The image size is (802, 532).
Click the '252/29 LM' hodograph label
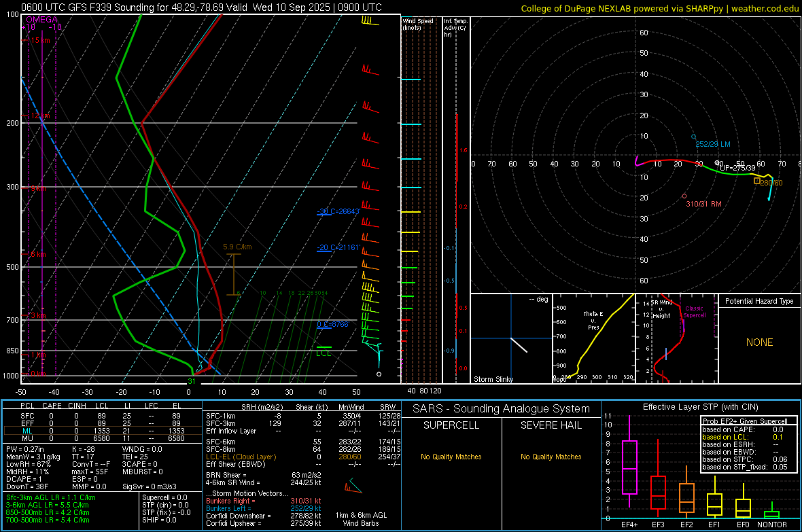[x=713, y=144]
